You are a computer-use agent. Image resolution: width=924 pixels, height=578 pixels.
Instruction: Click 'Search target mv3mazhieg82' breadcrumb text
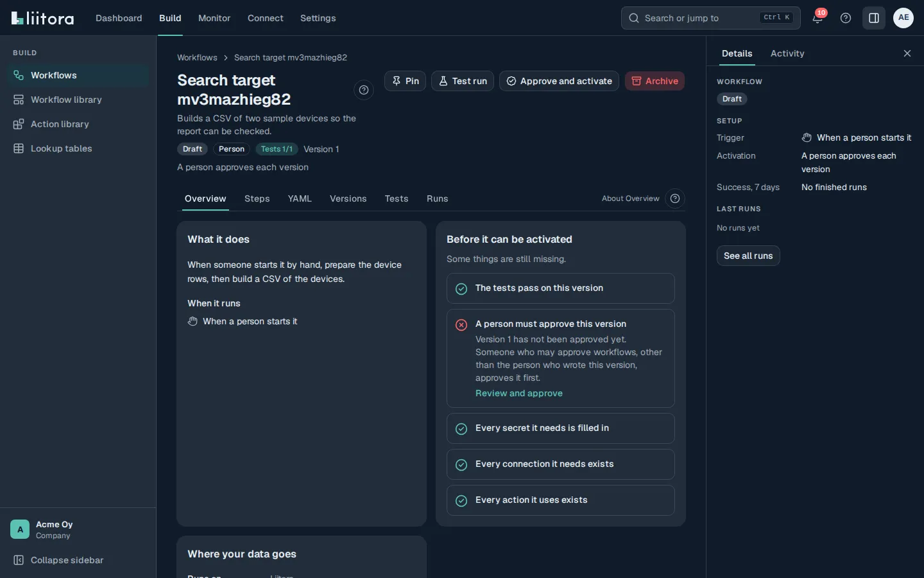[291, 57]
